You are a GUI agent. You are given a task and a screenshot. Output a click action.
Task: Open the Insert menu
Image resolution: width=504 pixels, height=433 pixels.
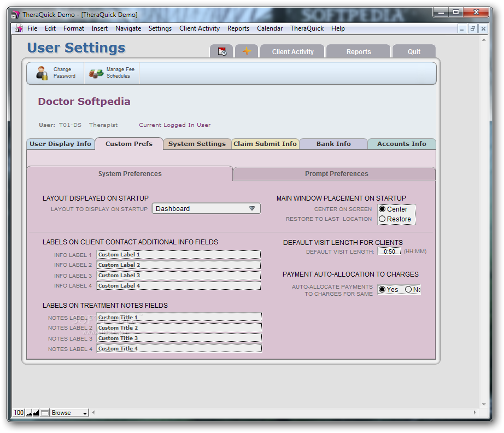tap(99, 28)
